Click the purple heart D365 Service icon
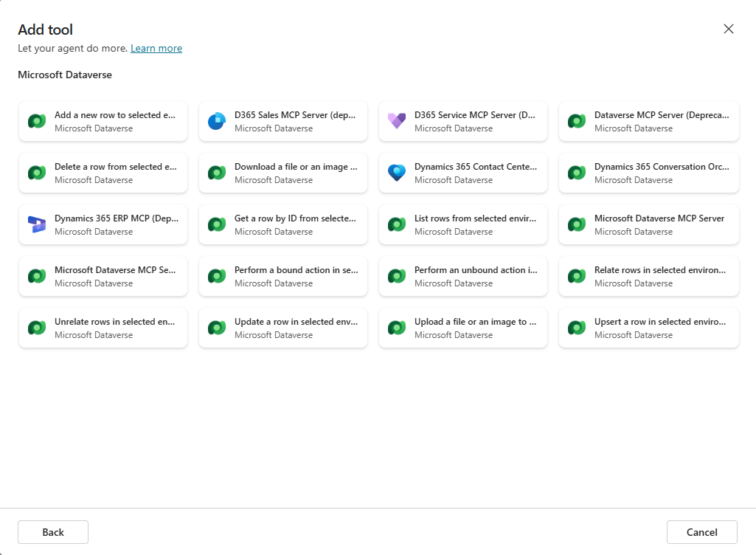 coord(397,120)
